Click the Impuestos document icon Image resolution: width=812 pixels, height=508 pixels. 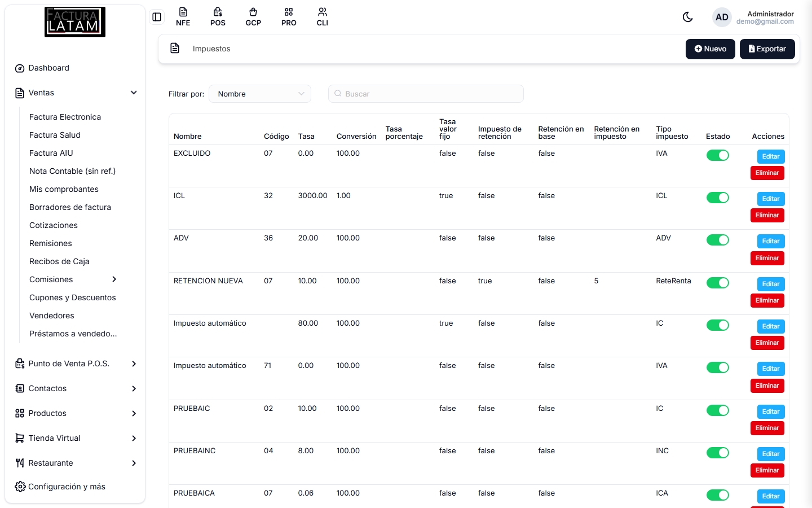click(x=175, y=49)
